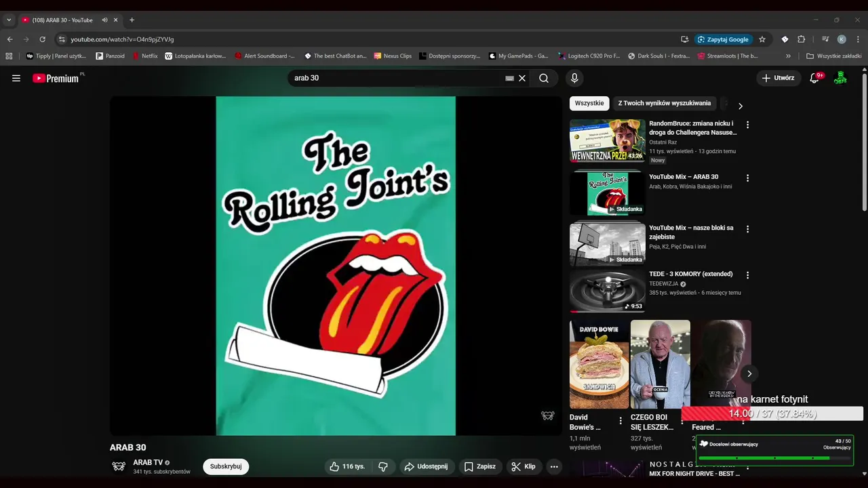The height and width of the screenshot is (488, 868).
Task: Bookmark this page with the star icon
Action: [x=762, y=39]
